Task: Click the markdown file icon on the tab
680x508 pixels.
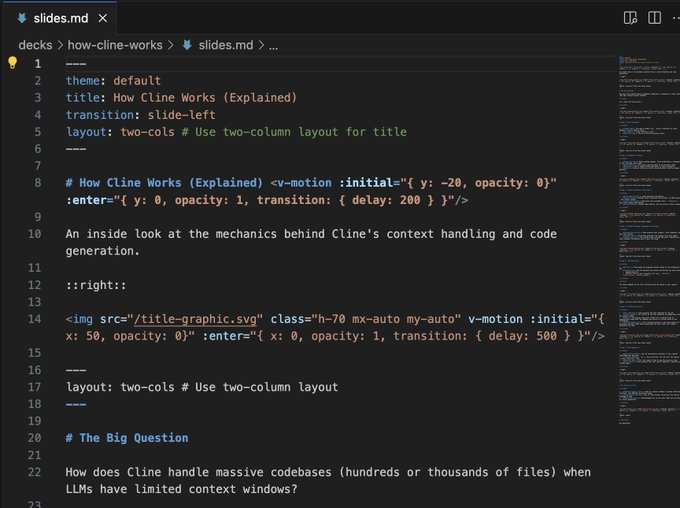Action: click(21, 18)
